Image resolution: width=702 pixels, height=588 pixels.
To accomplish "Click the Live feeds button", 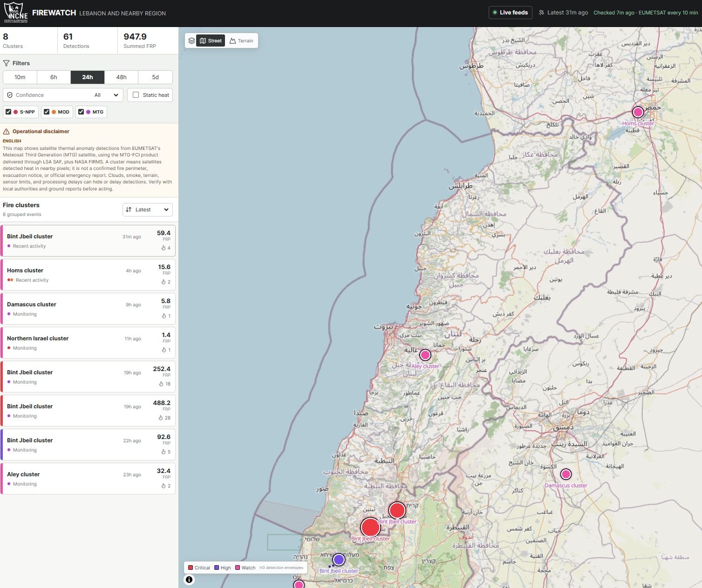I will 511,13.
